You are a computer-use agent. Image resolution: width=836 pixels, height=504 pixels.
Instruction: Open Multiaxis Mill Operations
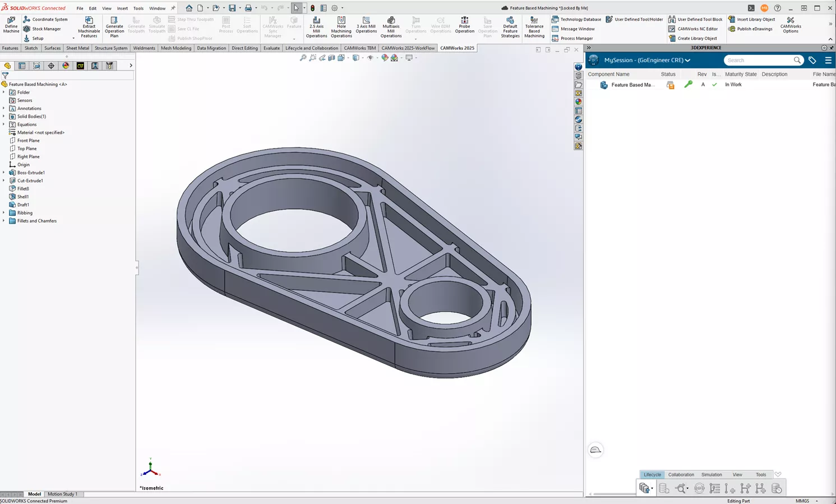click(391, 27)
